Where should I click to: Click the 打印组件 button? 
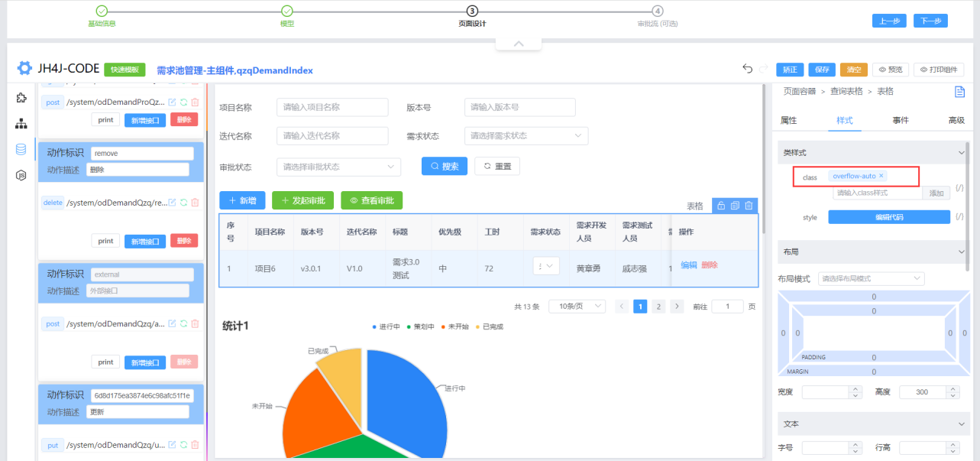[939, 70]
